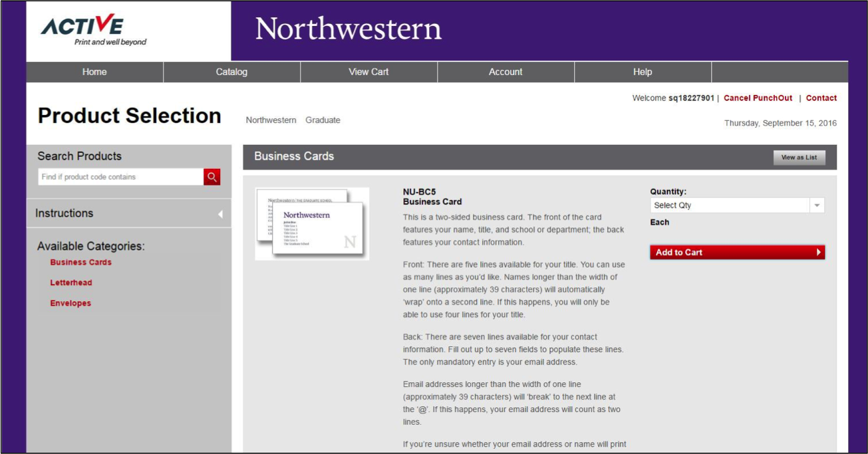Click the Northwestern breadcrumb link
Viewport: 868px width, 454px height.
point(271,120)
